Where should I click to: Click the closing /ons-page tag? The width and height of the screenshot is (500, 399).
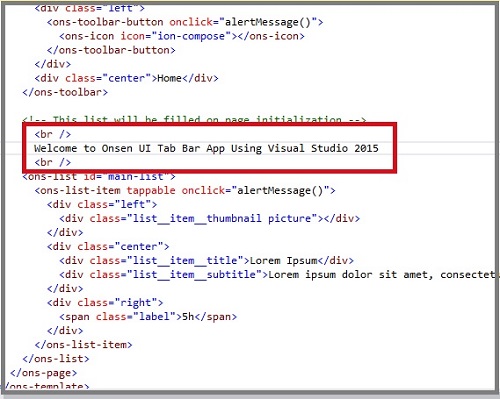coord(43,373)
